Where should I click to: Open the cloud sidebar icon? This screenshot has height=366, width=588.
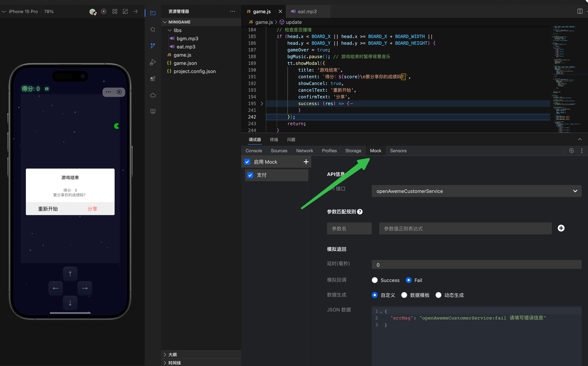153,95
